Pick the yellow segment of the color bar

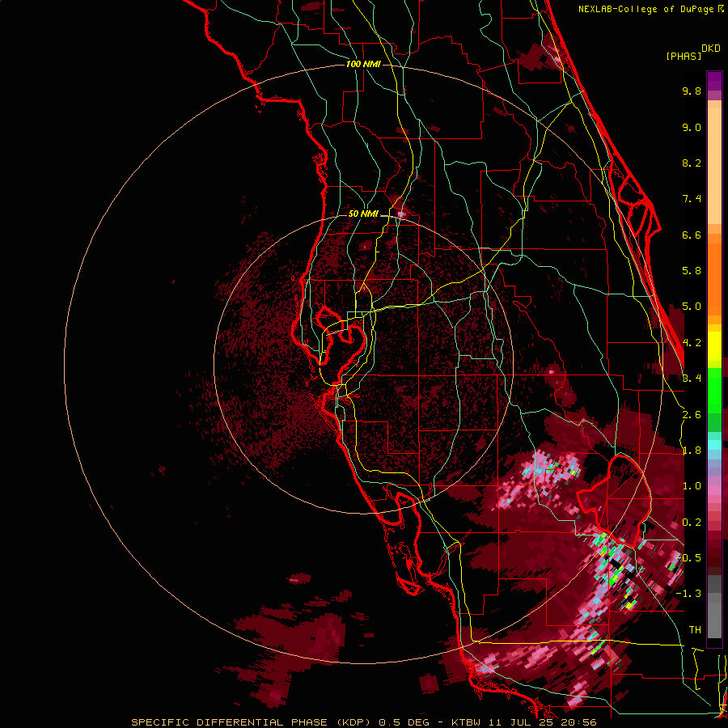[x=714, y=346]
